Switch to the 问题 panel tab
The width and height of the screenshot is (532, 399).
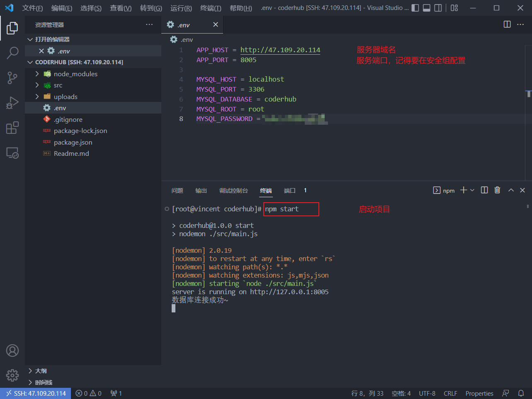pyautogui.click(x=177, y=191)
